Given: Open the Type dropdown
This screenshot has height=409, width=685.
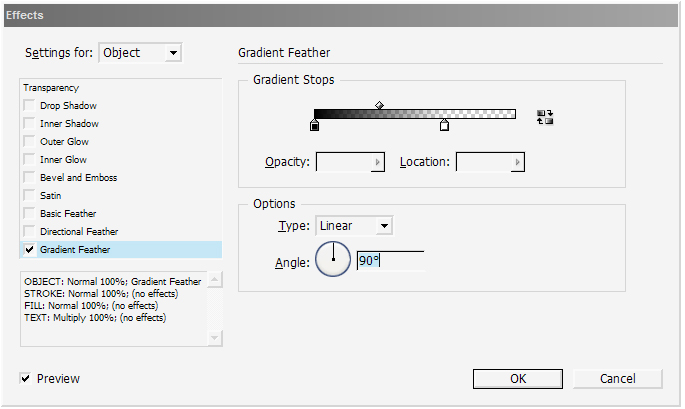Looking at the screenshot, I should (x=383, y=226).
